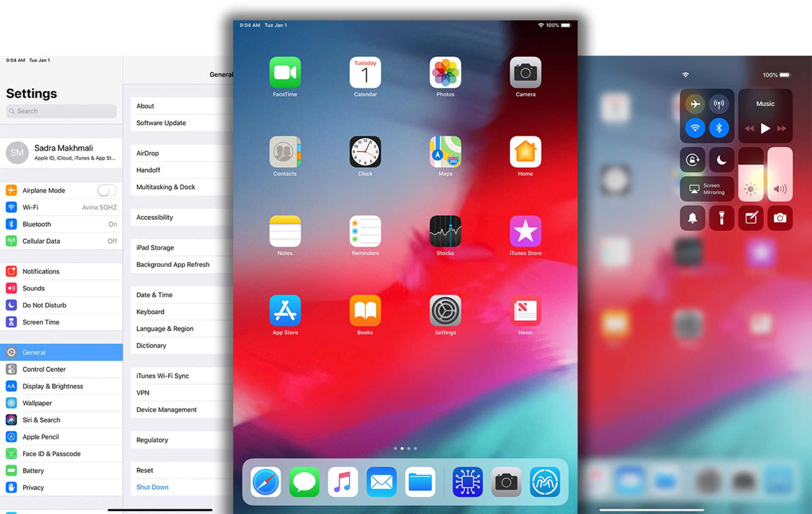
Task: Turn off Bluetooth in Control Center
Action: 719,128
